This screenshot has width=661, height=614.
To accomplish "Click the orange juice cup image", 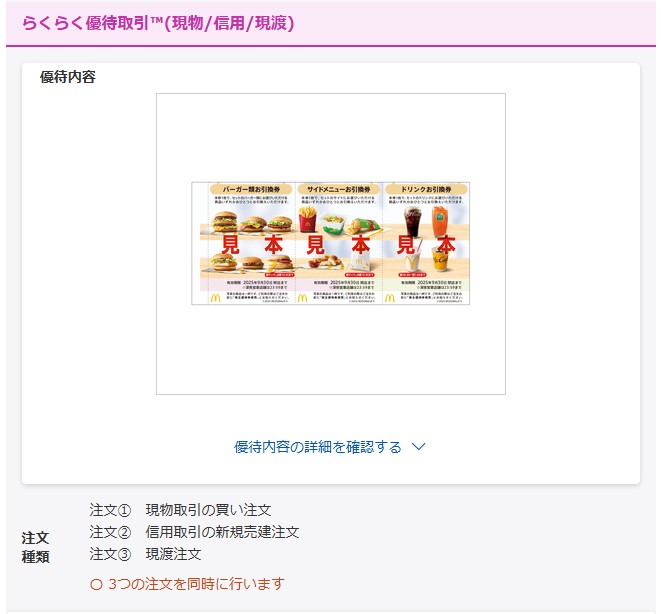I will pos(441,221).
